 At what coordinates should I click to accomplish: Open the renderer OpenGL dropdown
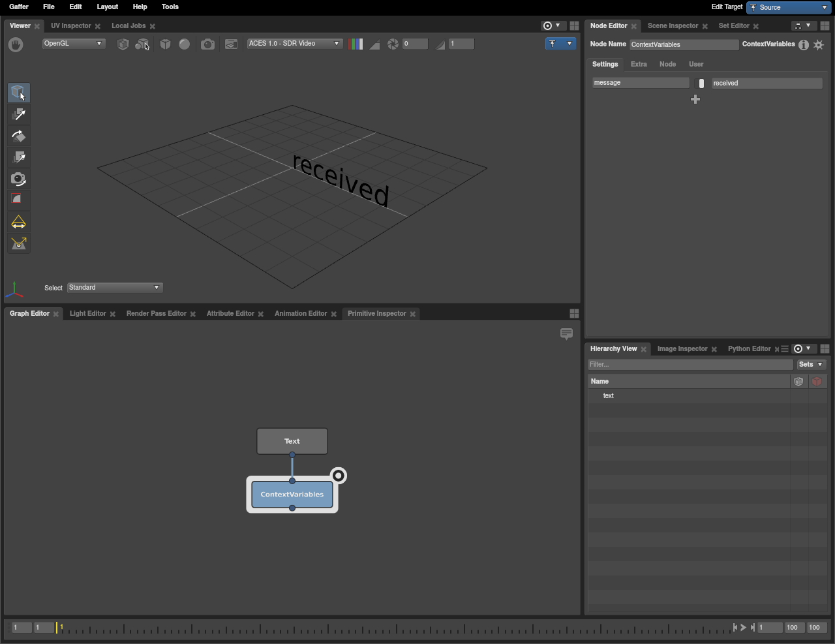pyautogui.click(x=73, y=43)
